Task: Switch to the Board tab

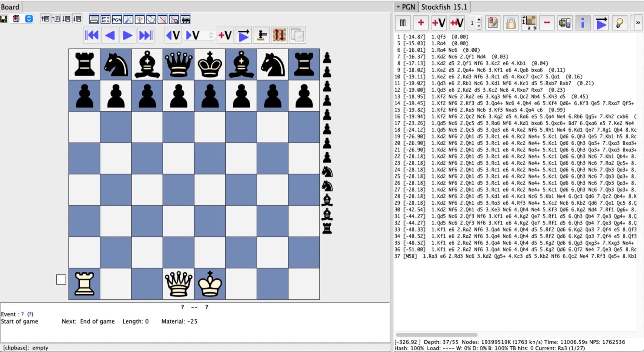Action: [x=10, y=7]
